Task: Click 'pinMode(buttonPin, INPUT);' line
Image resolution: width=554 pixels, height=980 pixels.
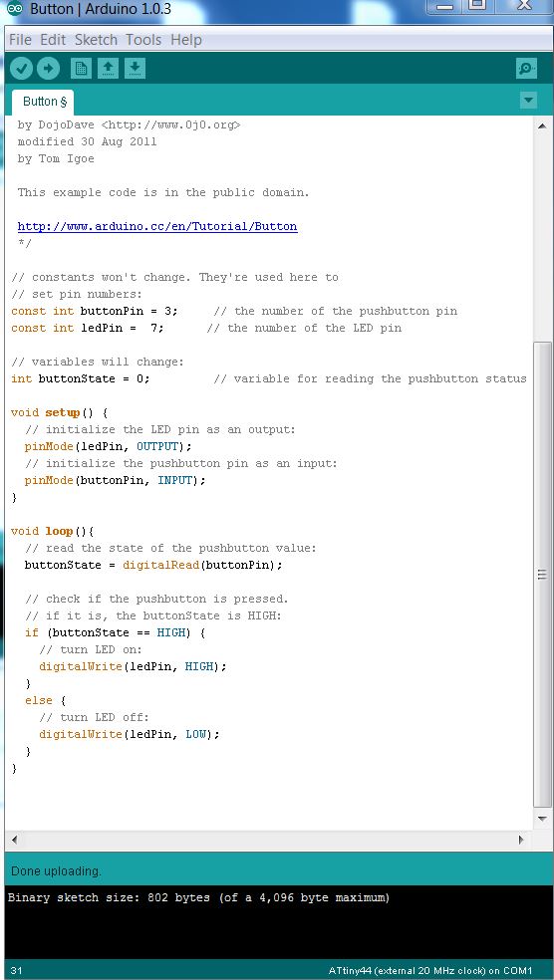Action: coord(115,481)
